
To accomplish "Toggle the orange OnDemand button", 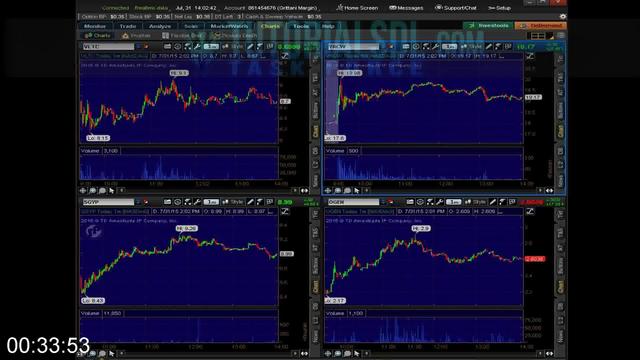I will pos(541,26).
